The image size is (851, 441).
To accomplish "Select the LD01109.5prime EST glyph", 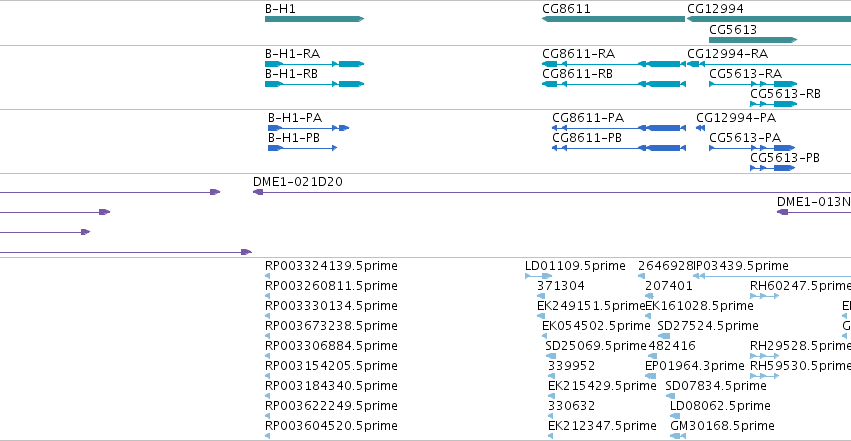I will pyautogui.click(x=538, y=276).
